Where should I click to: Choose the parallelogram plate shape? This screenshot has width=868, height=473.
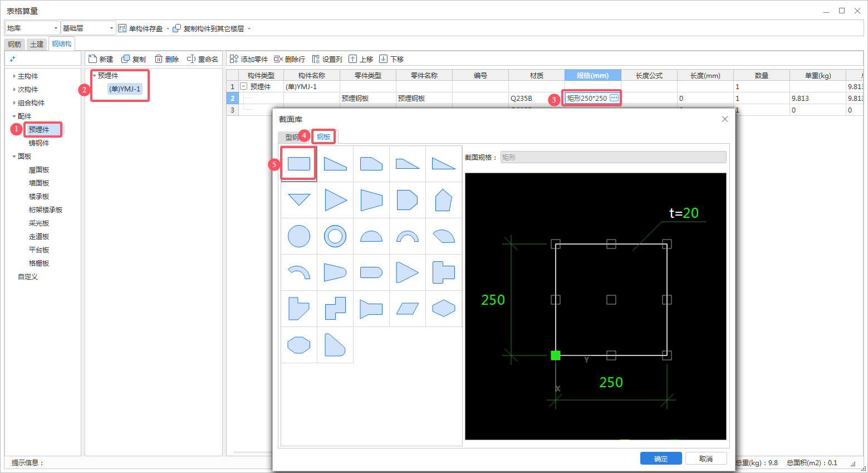pos(408,309)
